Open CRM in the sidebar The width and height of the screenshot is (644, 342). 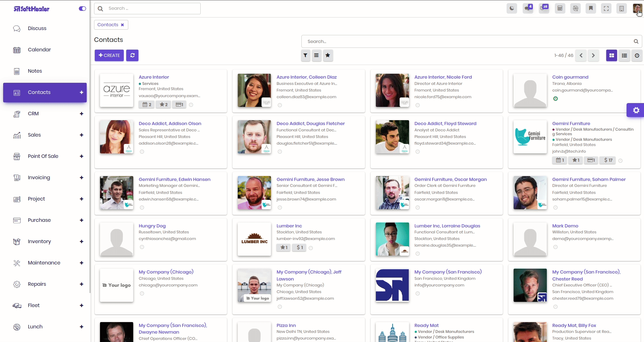pyautogui.click(x=33, y=114)
